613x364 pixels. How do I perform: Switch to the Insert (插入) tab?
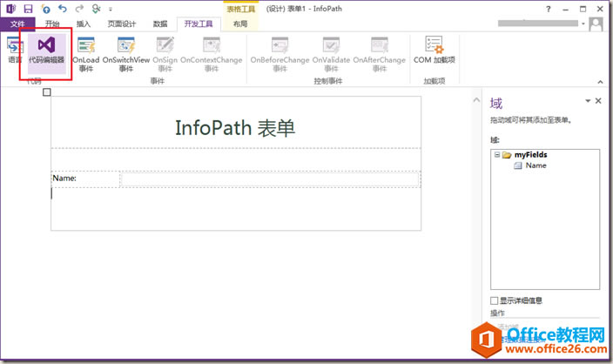point(84,24)
